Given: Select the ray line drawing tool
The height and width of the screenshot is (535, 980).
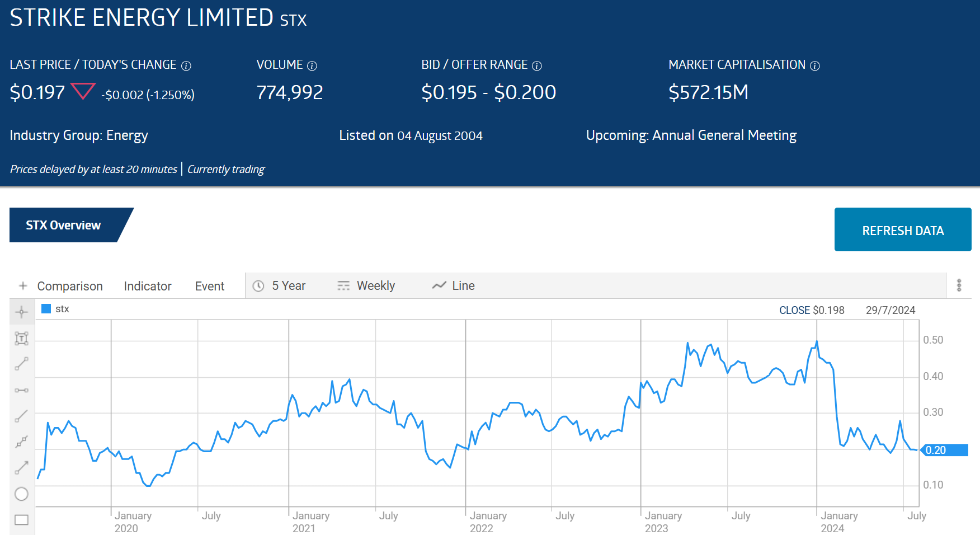Looking at the screenshot, I should pos(22,416).
